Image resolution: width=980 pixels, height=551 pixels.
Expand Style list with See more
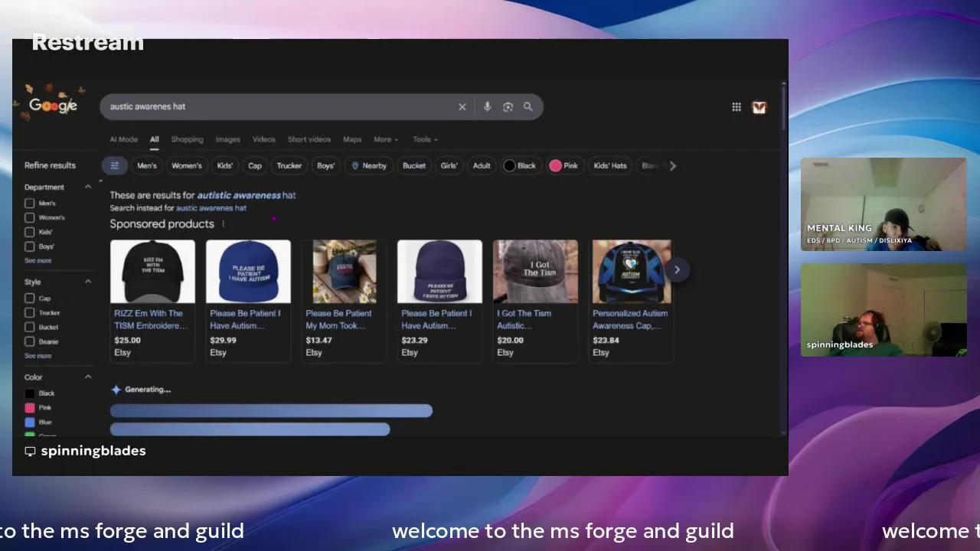(38, 356)
